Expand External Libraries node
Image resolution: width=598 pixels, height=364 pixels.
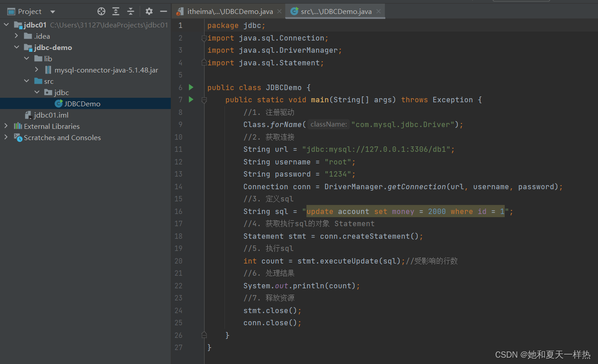coord(6,126)
